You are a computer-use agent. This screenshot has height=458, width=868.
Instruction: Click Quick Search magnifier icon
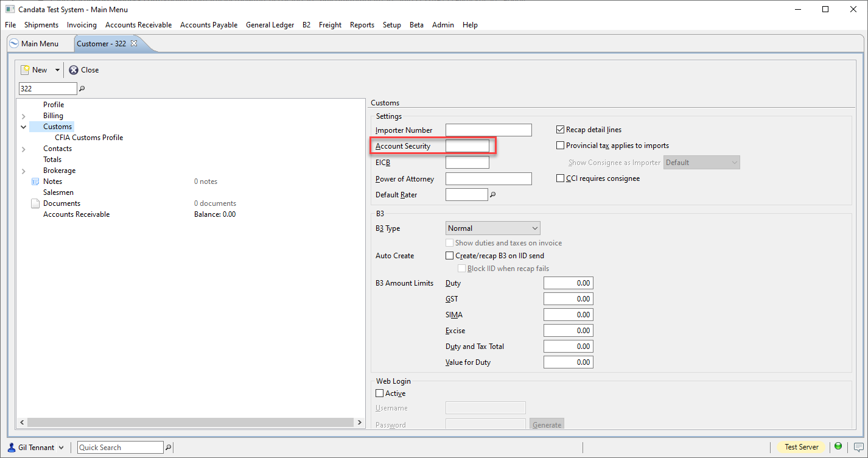pos(169,448)
